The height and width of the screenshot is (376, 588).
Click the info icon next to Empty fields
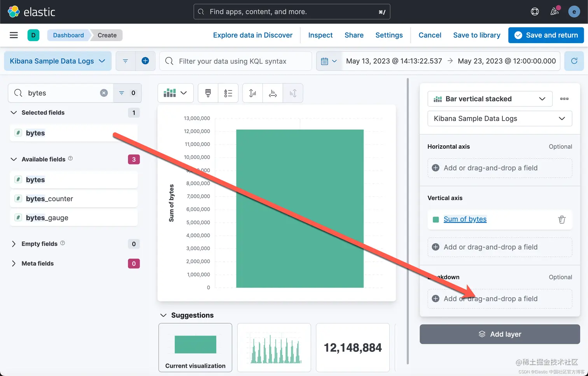click(x=63, y=243)
